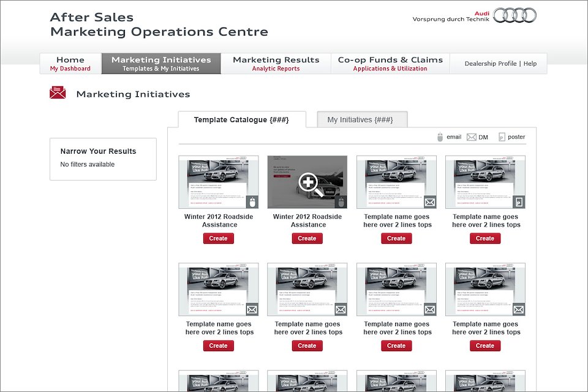Open third top-row template thumbnail
Viewport: 588px width, 392px height.
pyautogui.click(x=396, y=182)
